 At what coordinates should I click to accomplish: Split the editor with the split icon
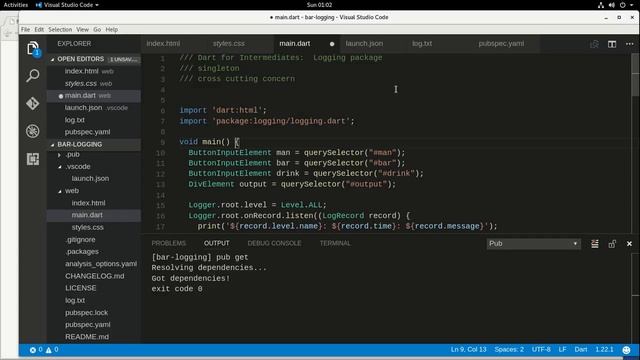tap(612, 44)
